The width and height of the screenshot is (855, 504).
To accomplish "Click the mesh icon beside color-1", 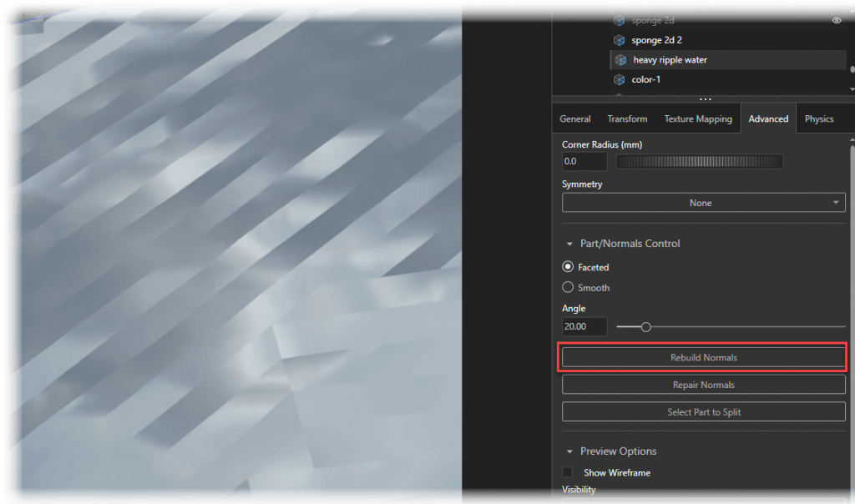I will pos(620,79).
